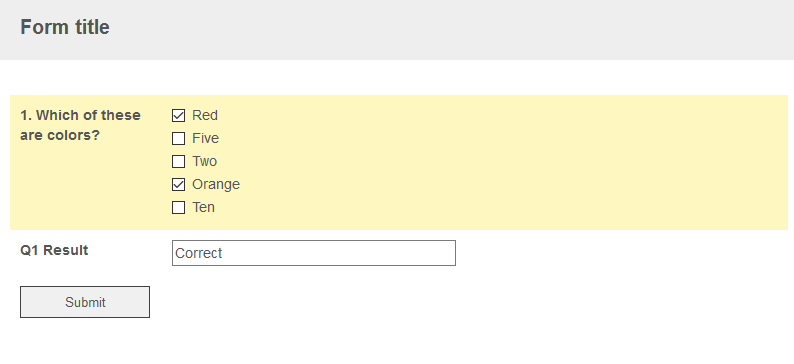The height and width of the screenshot is (364, 794).
Task: Click the "Red" option label text
Action: (x=205, y=115)
